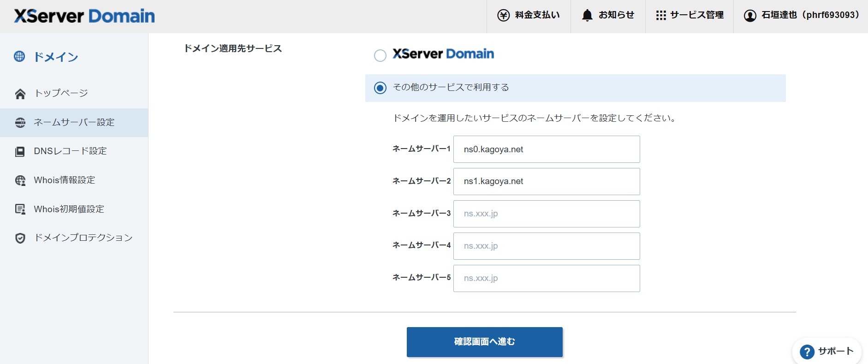Click the Whois情報設定 globe icon

coord(20,180)
